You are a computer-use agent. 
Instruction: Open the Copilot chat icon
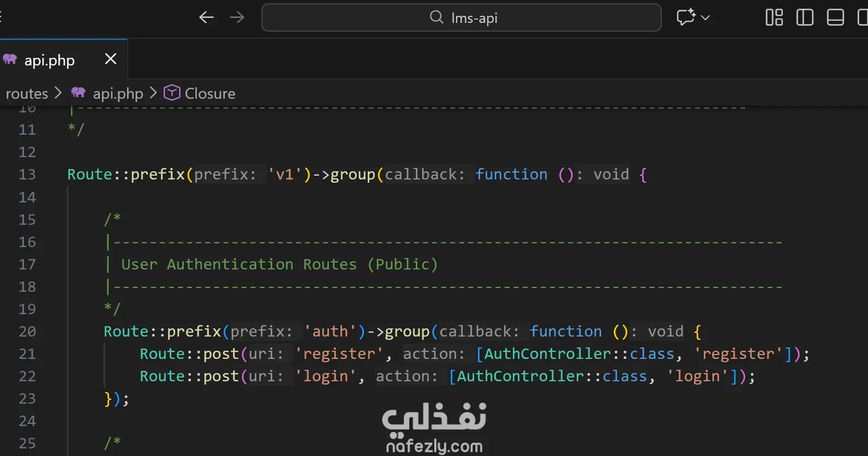click(686, 17)
